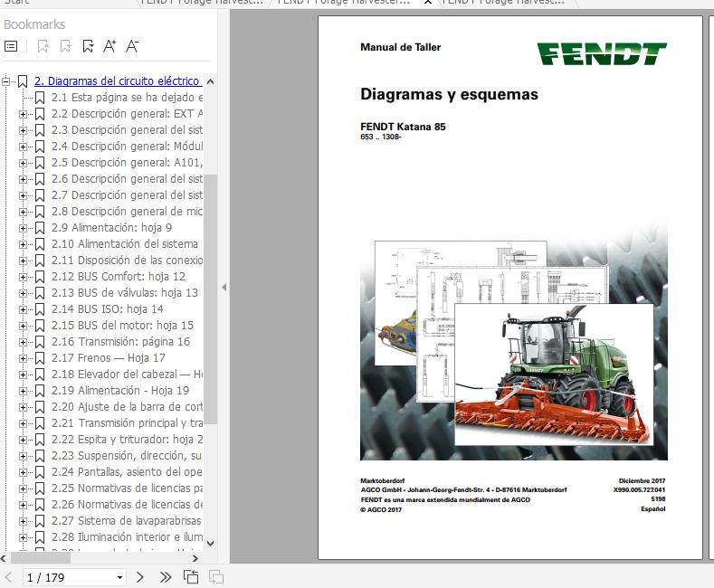Go to the next page arrow
Image resolution: width=714 pixels, height=588 pixels.
[140, 577]
